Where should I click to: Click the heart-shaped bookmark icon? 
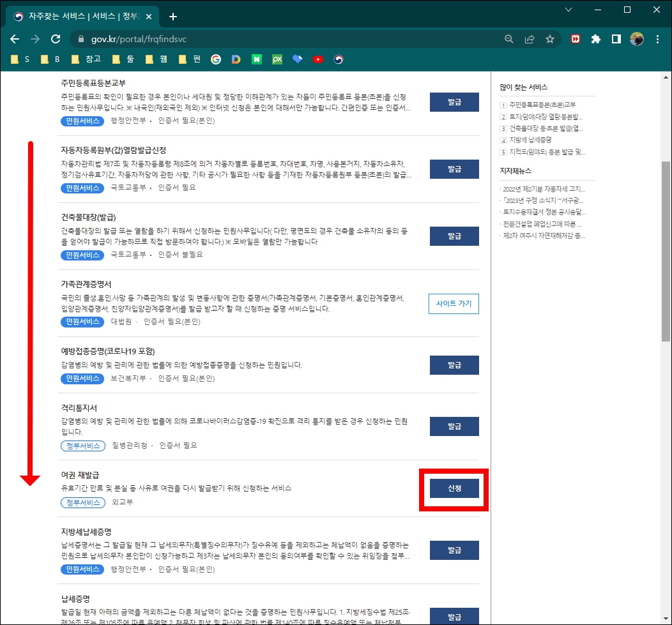point(298,59)
